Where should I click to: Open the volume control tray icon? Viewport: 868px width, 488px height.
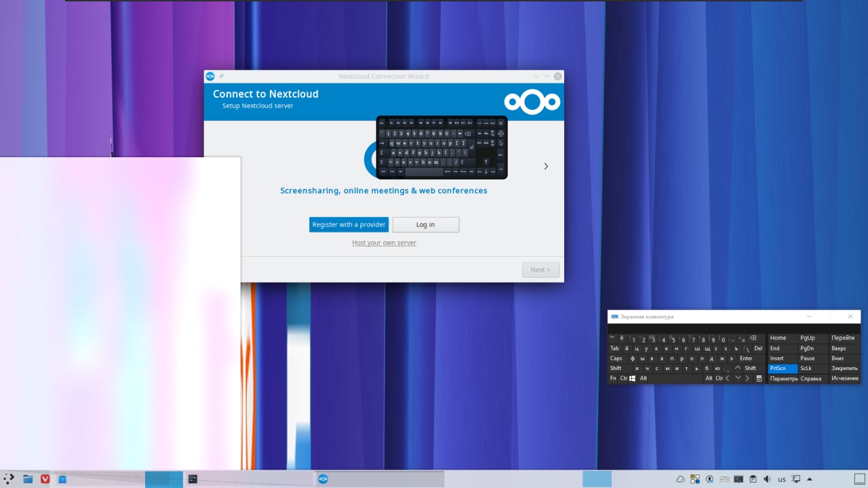tap(767, 479)
